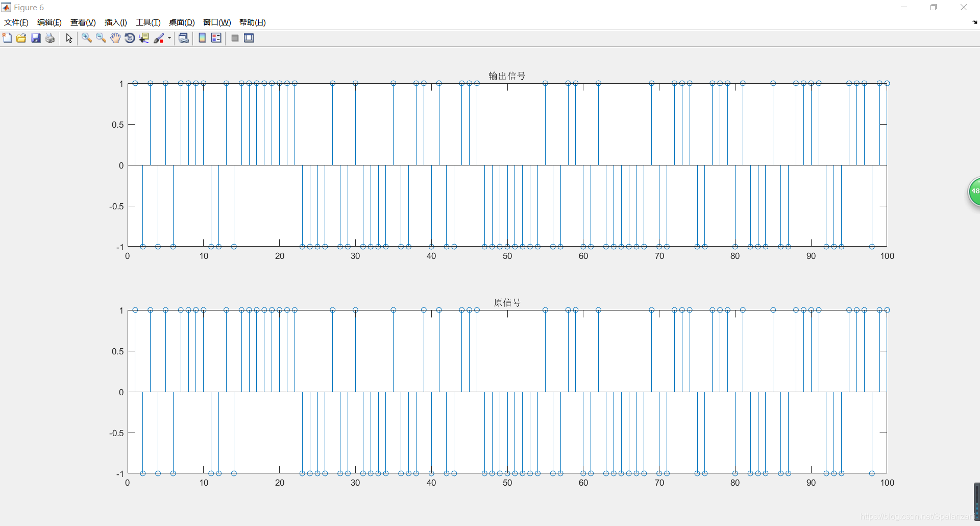Insert a colorbar

click(202, 38)
